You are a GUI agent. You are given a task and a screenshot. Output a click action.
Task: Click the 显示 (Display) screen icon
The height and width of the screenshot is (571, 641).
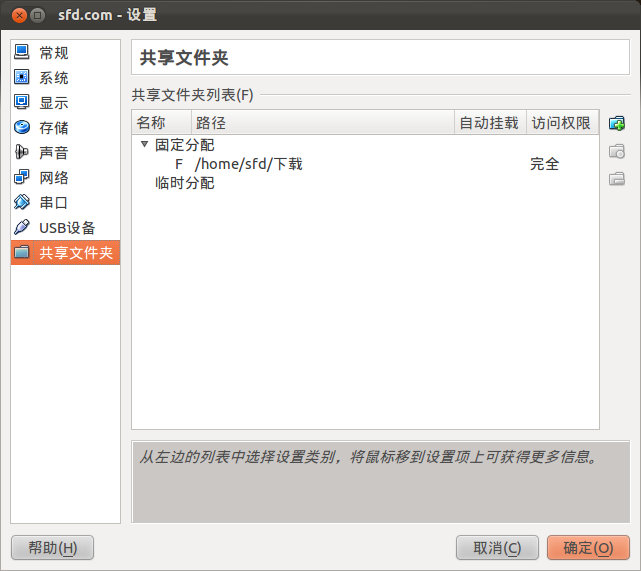click(x=22, y=102)
